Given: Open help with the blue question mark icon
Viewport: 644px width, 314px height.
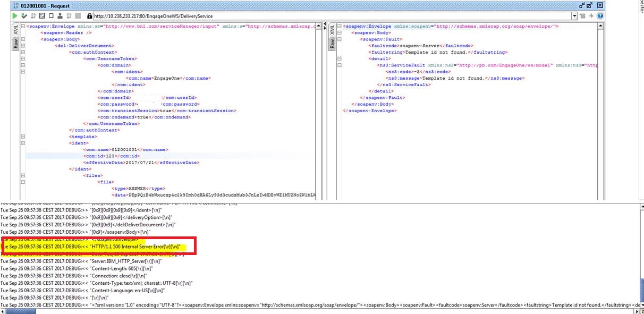Looking at the screenshot, I should pyautogui.click(x=600, y=16).
